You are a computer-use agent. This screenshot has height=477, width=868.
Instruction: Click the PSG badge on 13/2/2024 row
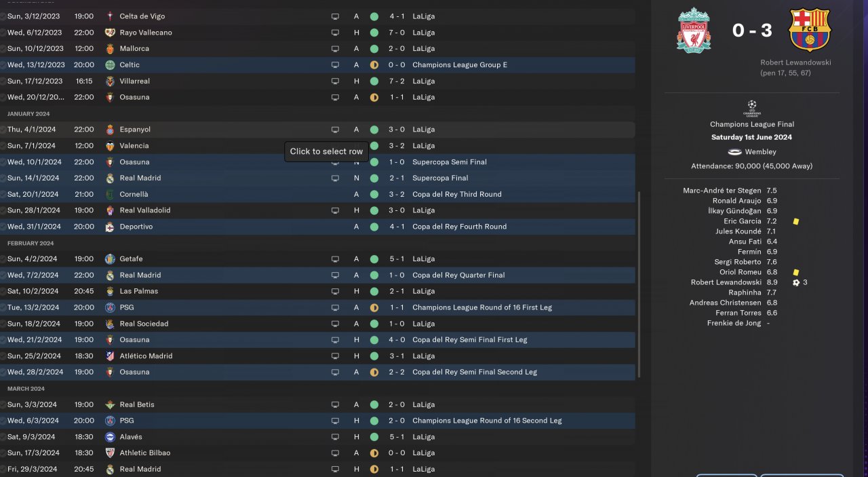point(110,307)
